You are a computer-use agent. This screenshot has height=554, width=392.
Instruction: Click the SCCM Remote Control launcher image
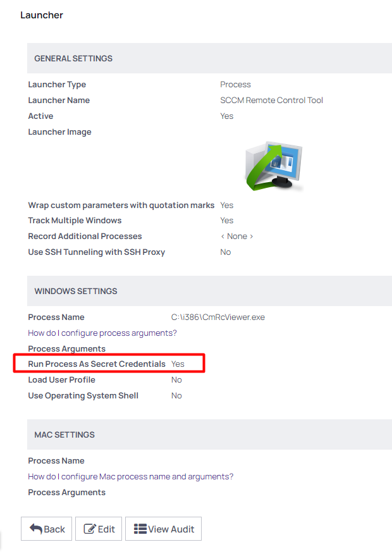tap(275, 166)
